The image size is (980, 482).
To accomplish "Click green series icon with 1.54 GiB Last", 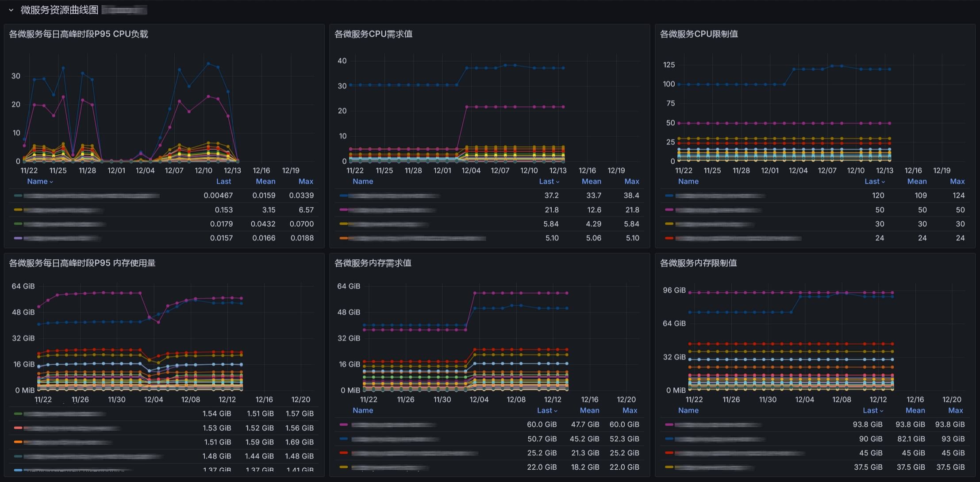I will [x=18, y=414].
